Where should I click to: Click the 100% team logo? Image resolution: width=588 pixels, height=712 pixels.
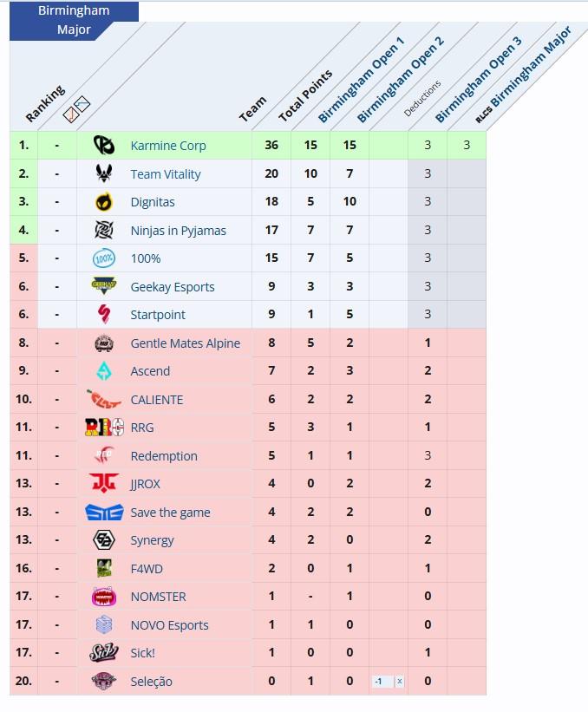[104, 258]
